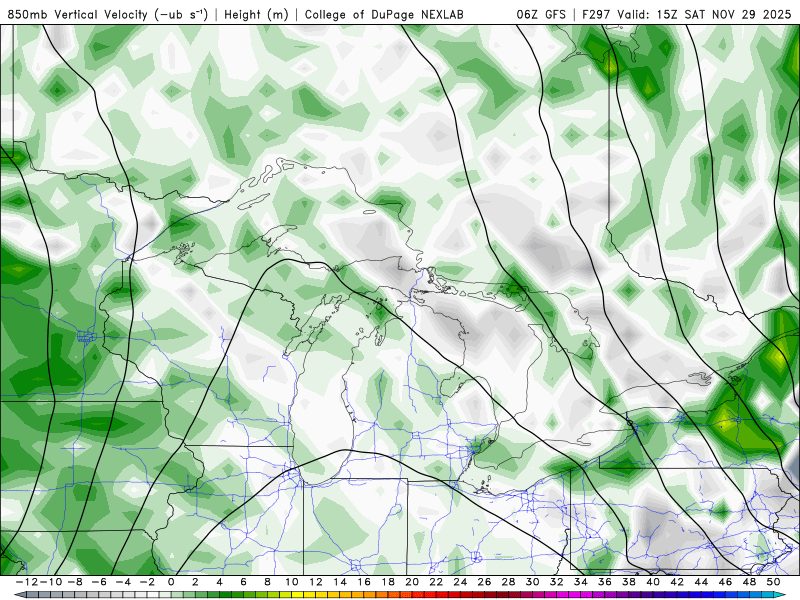Click the "-10" color scale label
Viewport: 800px width, 600px height.
click(51, 582)
